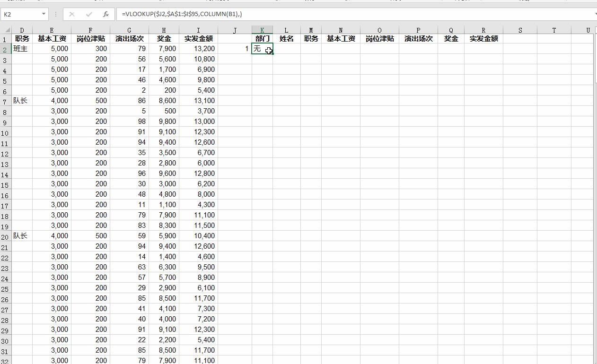Image resolution: width=597 pixels, height=364 pixels.
Task: Open the Name Box dropdown arrow
Action: (x=43, y=14)
